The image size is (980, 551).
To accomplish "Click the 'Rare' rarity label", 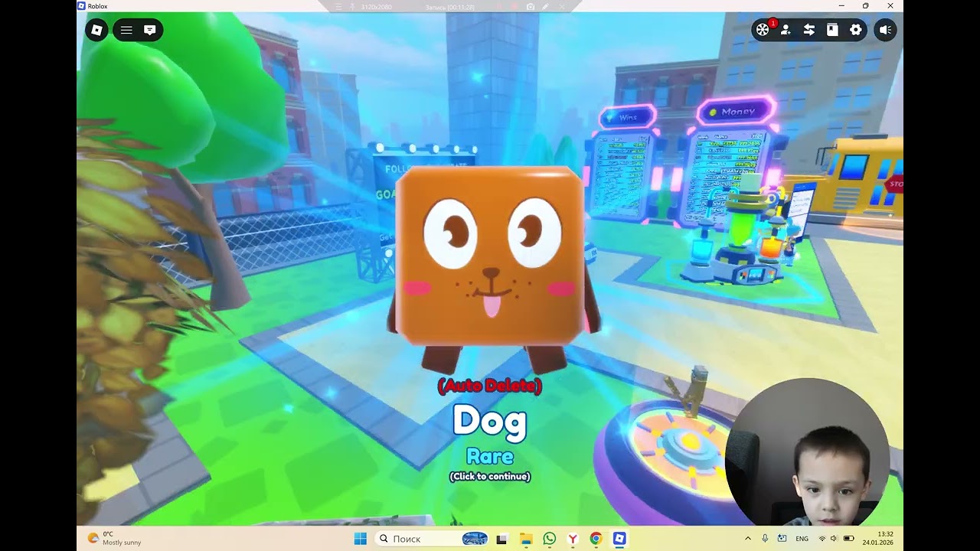I will 490,457.
